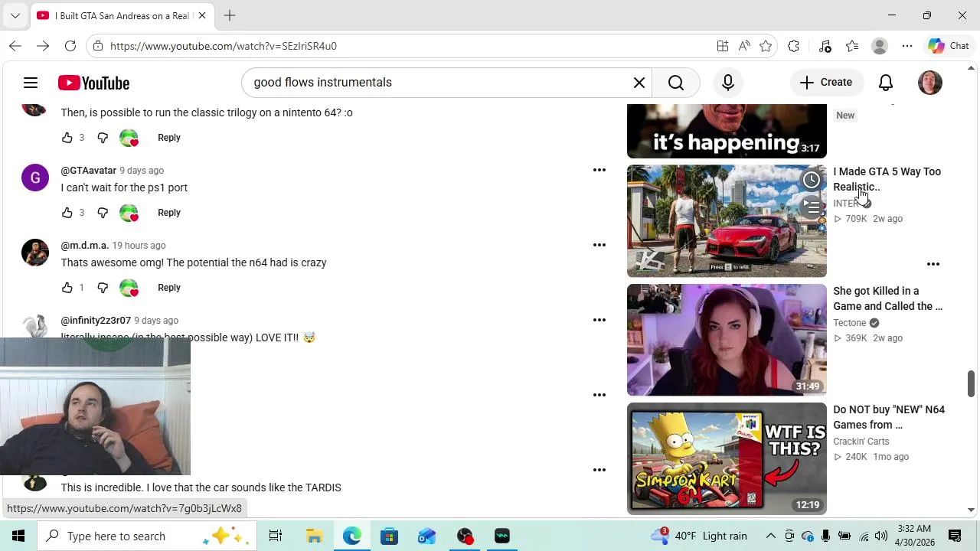980x551 pixels.
Task: Open more options for GTA 5 Realistic video
Action: point(933,264)
